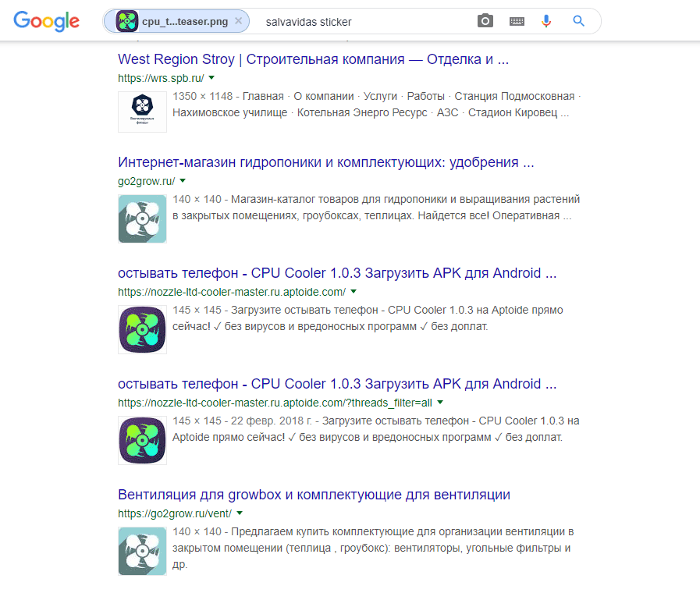Open West Region Stroy result link

(x=314, y=59)
